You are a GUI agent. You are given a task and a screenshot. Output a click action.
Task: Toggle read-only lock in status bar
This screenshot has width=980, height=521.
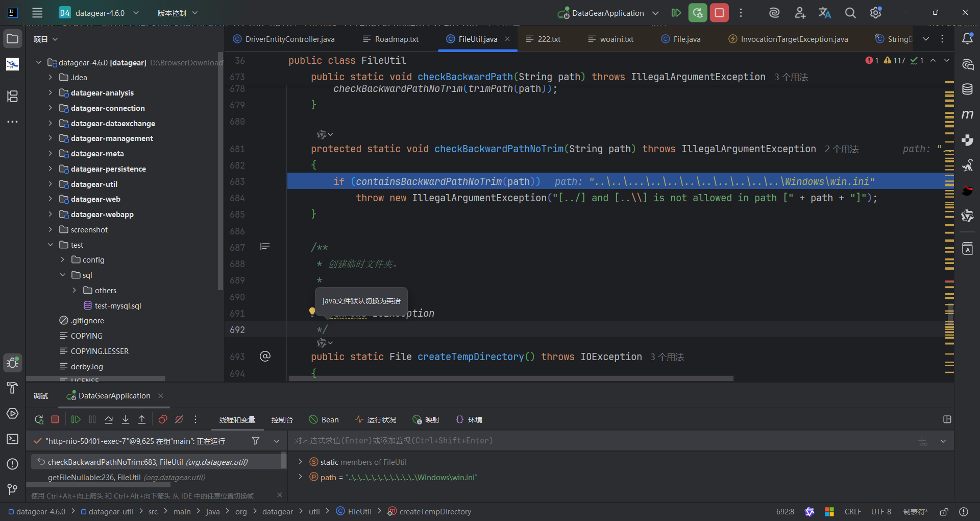coord(944,512)
